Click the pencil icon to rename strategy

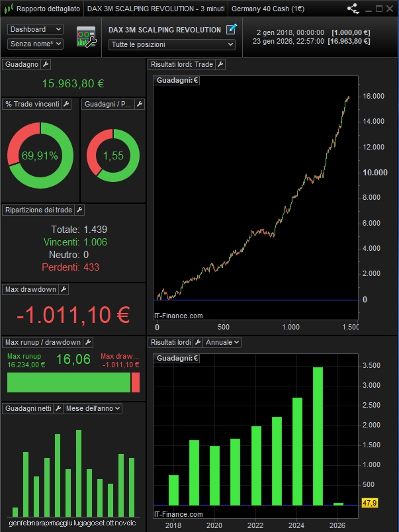(231, 29)
